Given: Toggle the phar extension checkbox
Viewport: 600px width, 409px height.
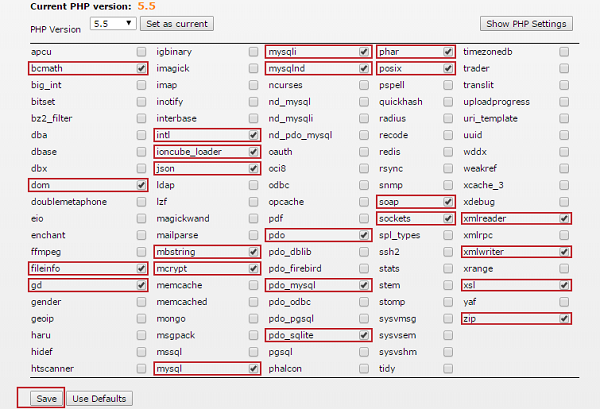Looking at the screenshot, I should tap(447, 51).
